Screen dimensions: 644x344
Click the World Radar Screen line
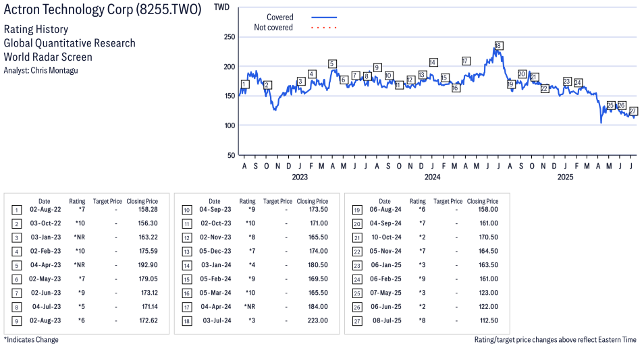(x=48, y=57)
